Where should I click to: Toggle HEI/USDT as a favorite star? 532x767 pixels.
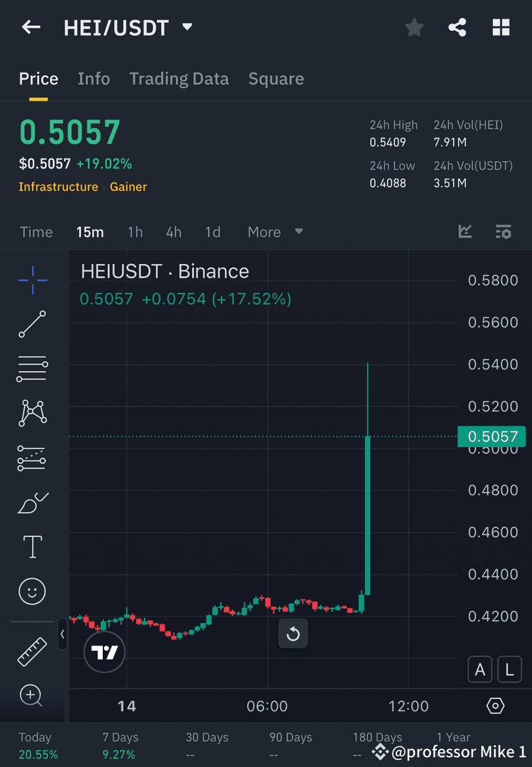[x=414, y=27]
